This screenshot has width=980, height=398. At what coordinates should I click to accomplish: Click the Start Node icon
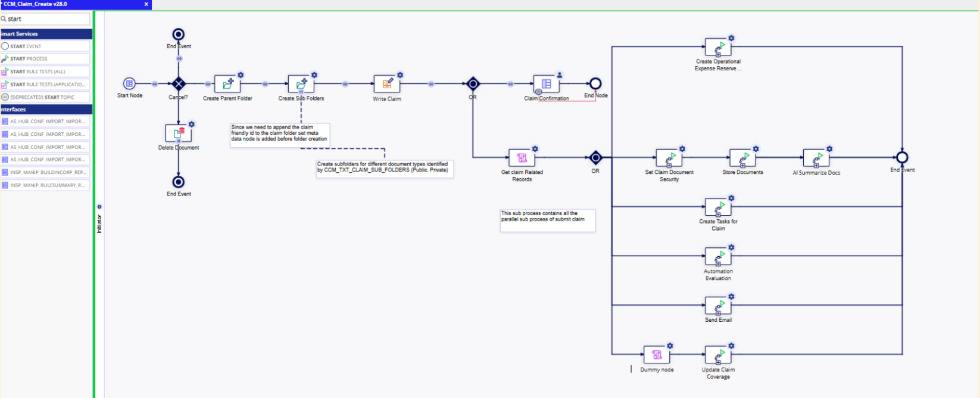(x=129, y=83)
